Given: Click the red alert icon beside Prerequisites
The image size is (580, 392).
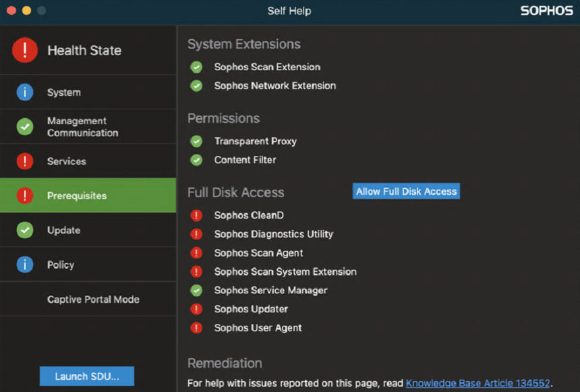Looking at the screenshot, I should (x=25, y=196).
